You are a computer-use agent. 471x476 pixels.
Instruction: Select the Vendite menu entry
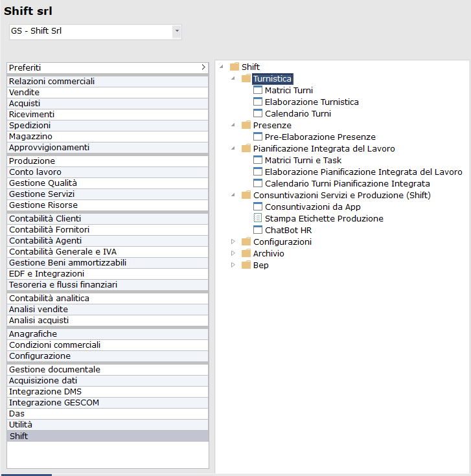tap(24, 93)
